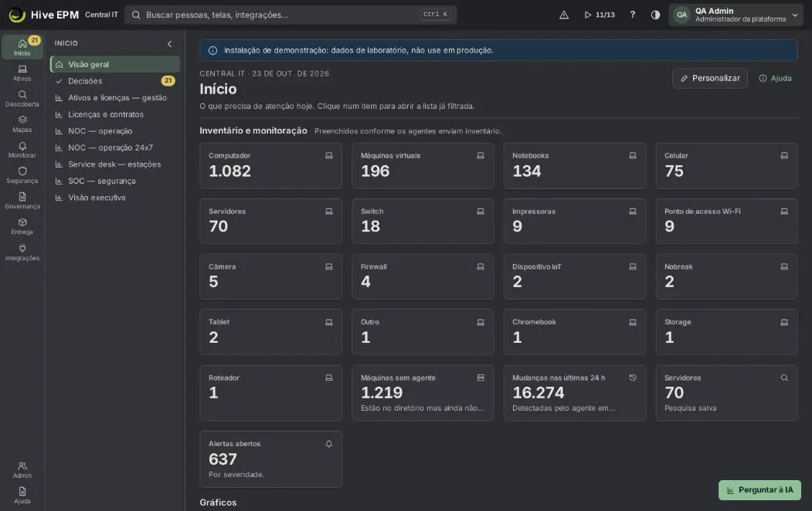812x511 pixels.
Task: Open the Ponto de acesso Wi-Fi card
Action: tap(726, 221)
